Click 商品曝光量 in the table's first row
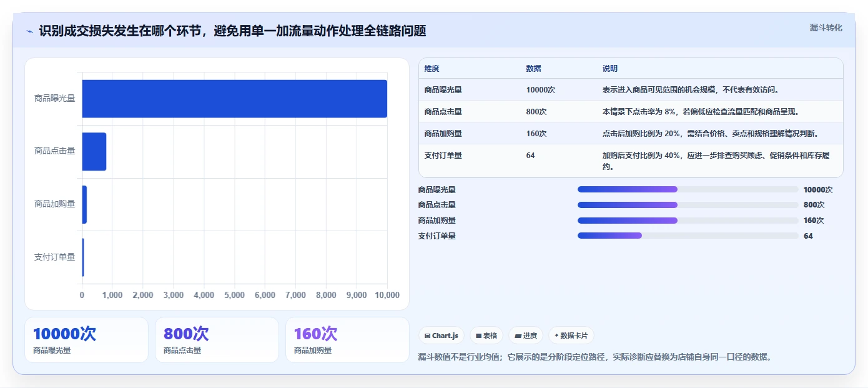This screenshot has width=868, height=388. [x=443, y=90]
